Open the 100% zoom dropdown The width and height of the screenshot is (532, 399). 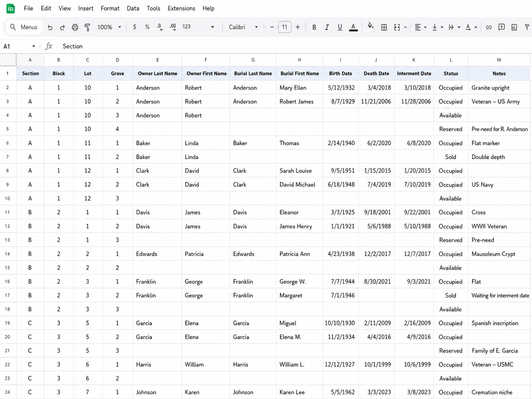pyautogui.click(x=109, y=27)
